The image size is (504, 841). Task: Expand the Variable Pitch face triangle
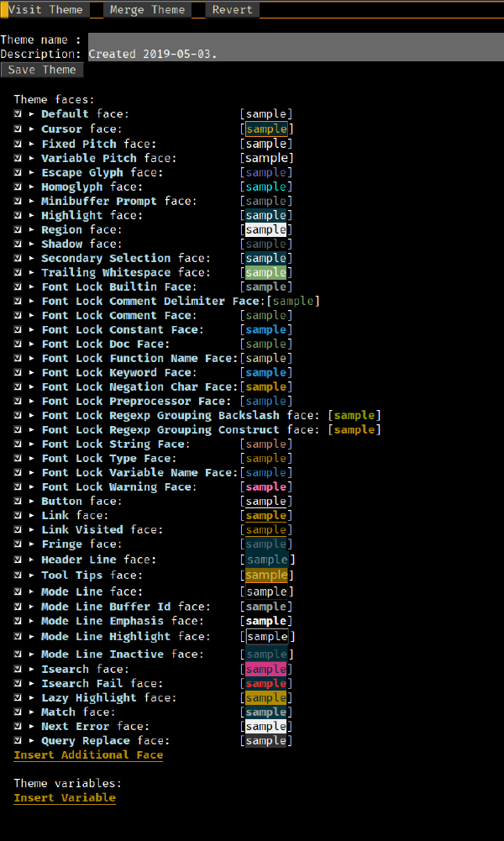click(32, 158)
